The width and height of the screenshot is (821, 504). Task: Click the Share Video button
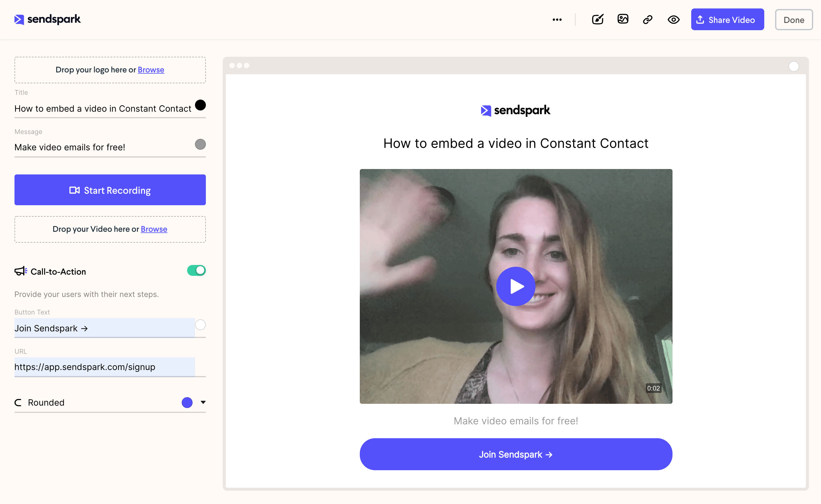tap(727, 20)
